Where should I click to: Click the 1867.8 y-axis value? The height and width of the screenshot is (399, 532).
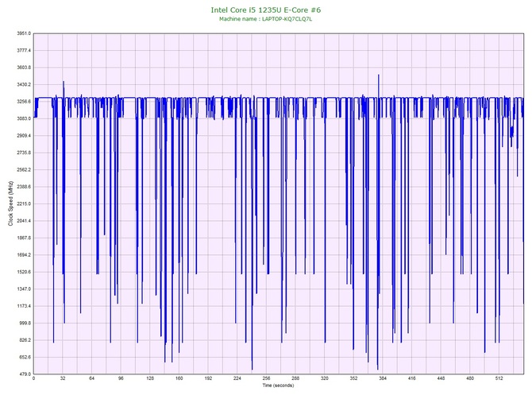click(x=24, y=238)
